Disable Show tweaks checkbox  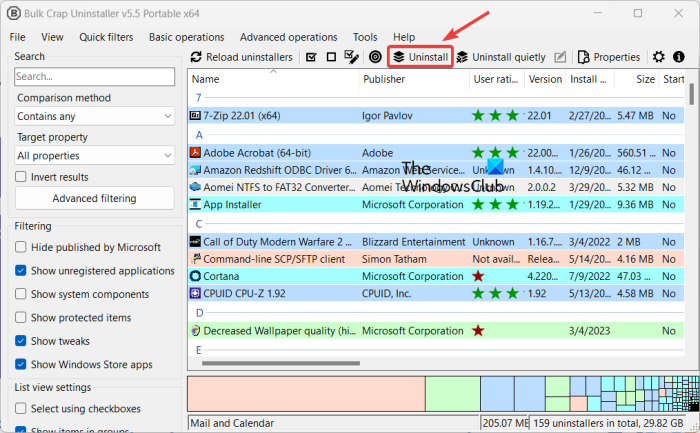(21, 341)
